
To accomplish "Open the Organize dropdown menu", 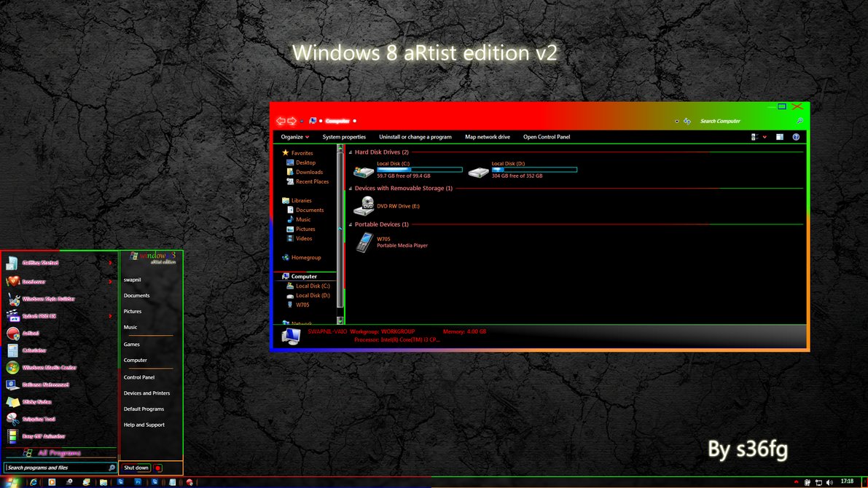I will [294, 137].
